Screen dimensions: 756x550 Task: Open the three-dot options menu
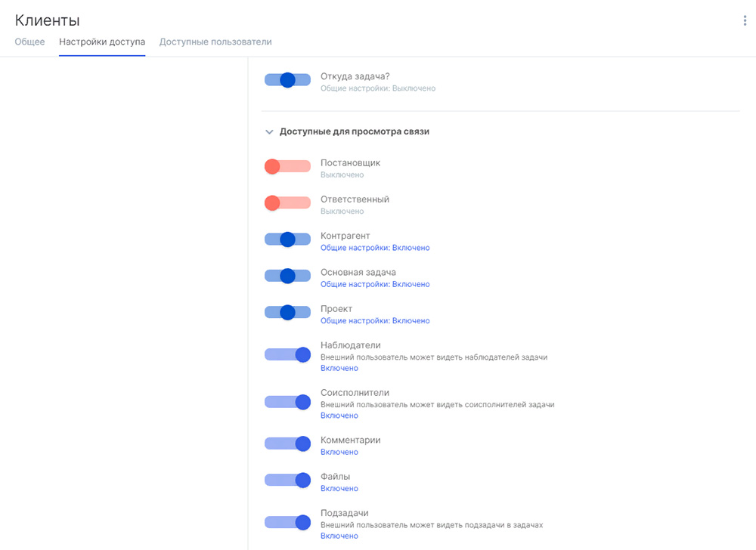(745, 21)
